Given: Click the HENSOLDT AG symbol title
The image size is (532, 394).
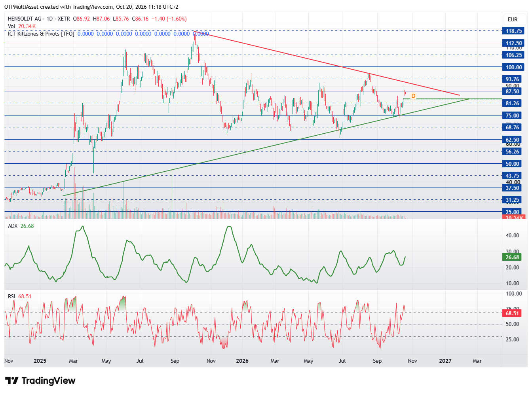Looking at the screenshot, I should pos(25,19).
